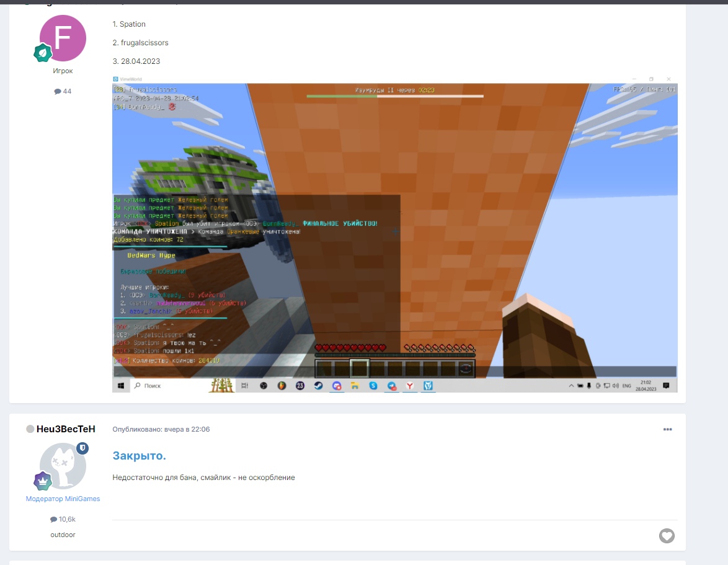Click the Steam icon in screenshot taskbar
Screen dimensions: 728x565
[x=318, y=386]
